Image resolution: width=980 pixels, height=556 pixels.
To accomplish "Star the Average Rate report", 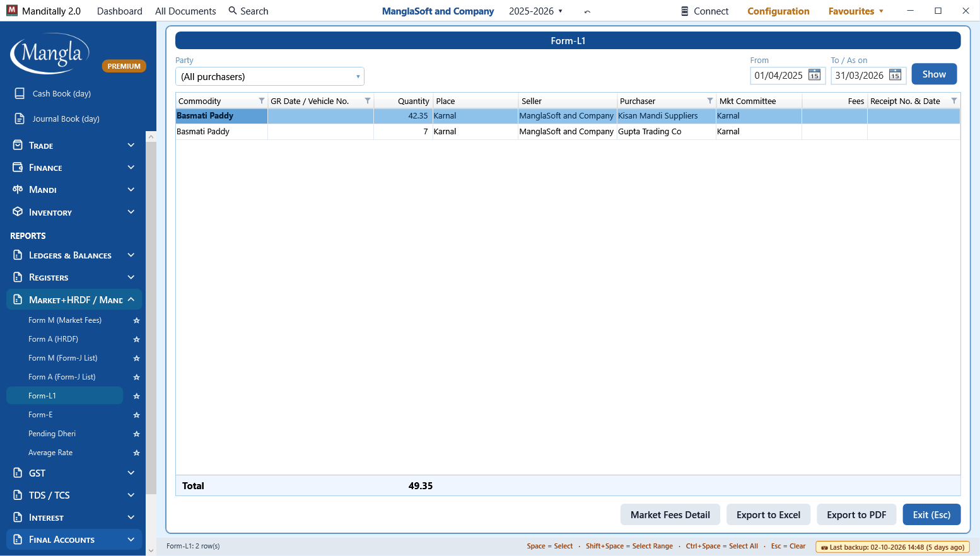I will tap(136, 453).
